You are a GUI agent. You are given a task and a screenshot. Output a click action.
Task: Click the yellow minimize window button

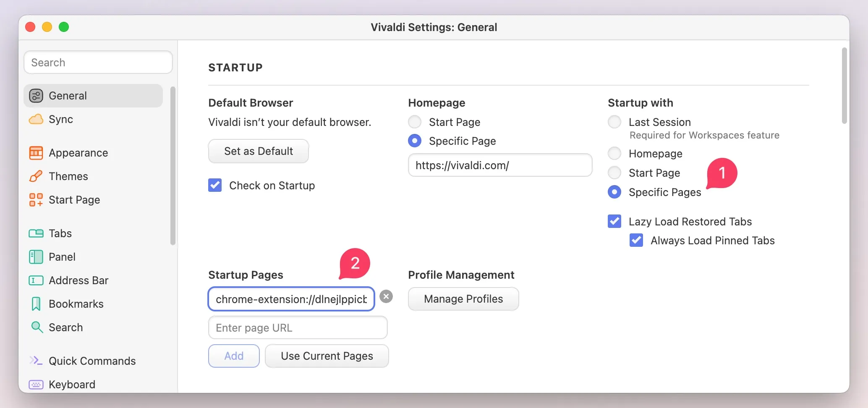pos(47,27)
